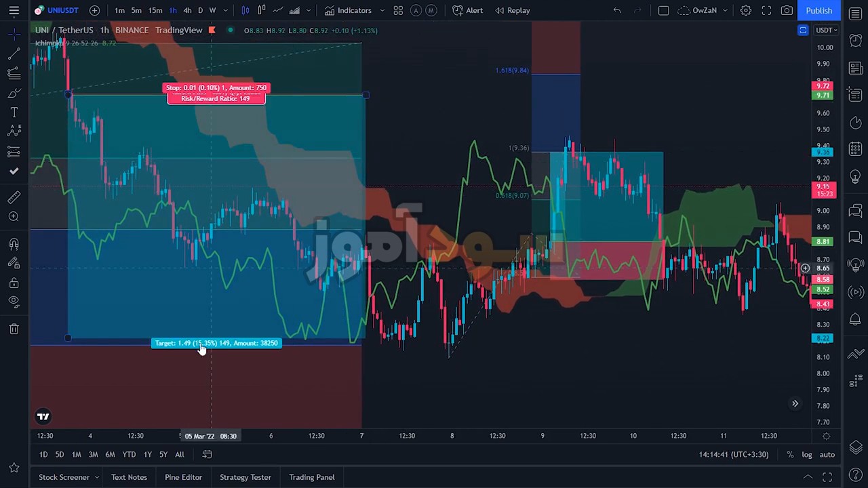Open the calculator panel icon
The image size is (868, 488).
855,149
